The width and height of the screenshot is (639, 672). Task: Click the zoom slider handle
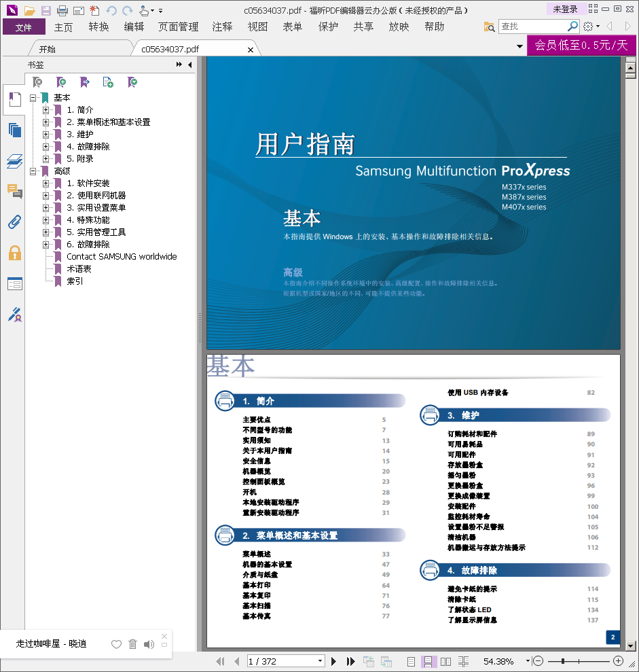[x=563, y=661]
